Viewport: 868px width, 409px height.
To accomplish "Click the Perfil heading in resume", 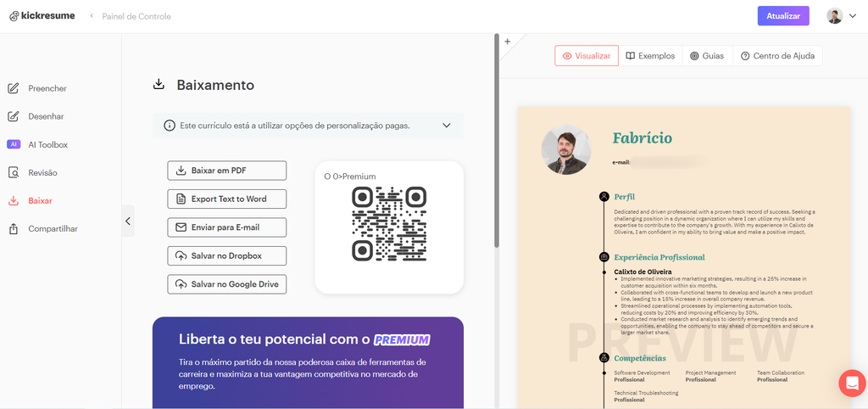I will point(625,196).
